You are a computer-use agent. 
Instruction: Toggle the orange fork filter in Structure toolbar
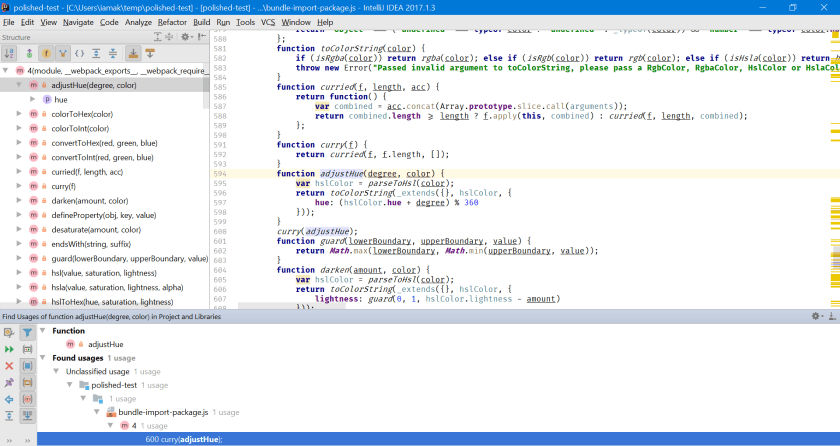tap(63, 53)
